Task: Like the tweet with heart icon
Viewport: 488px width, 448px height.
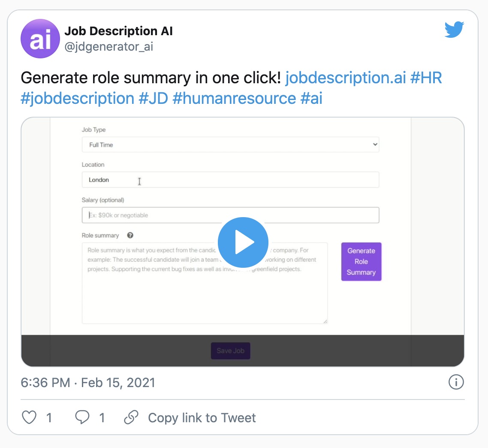Action: [29, 418]
